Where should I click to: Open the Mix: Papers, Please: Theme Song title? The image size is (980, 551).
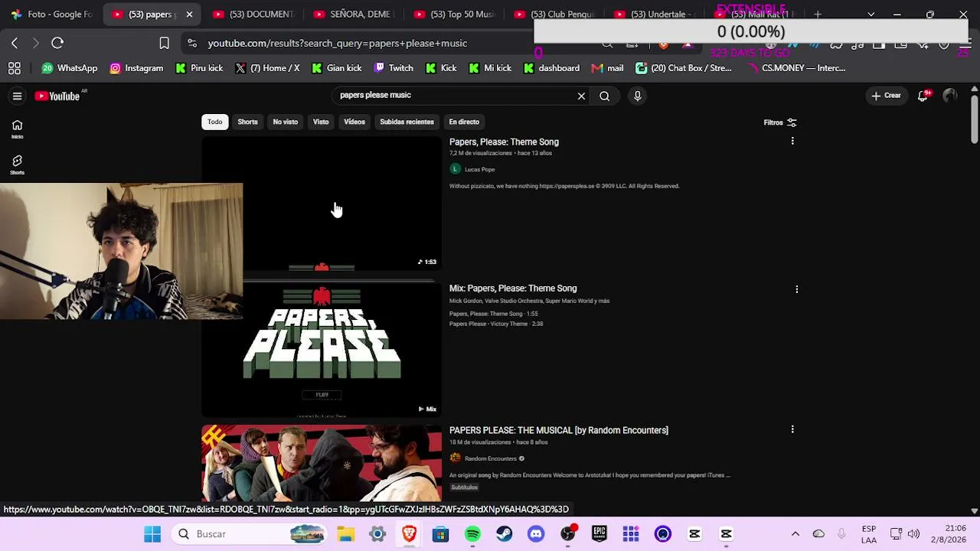point(513,289)
